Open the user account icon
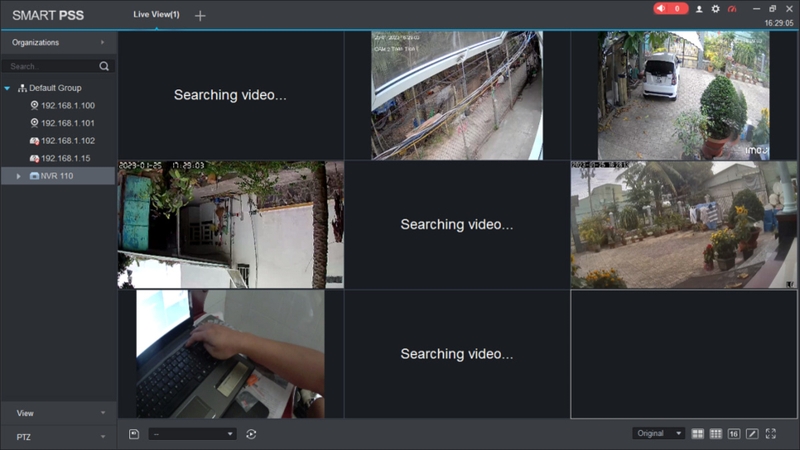The height and width of the screenshot is (450, 800). [699, 9]
